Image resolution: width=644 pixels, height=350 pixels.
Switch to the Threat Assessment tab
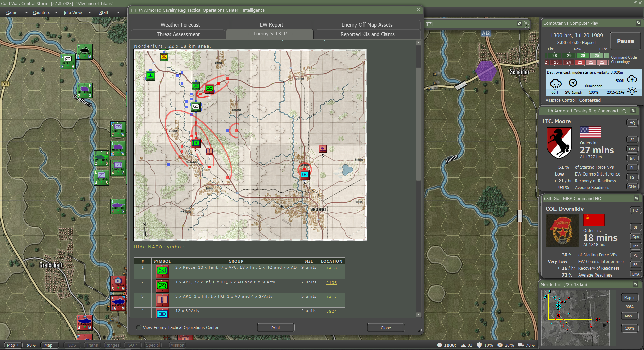click(x=178, y=34)
